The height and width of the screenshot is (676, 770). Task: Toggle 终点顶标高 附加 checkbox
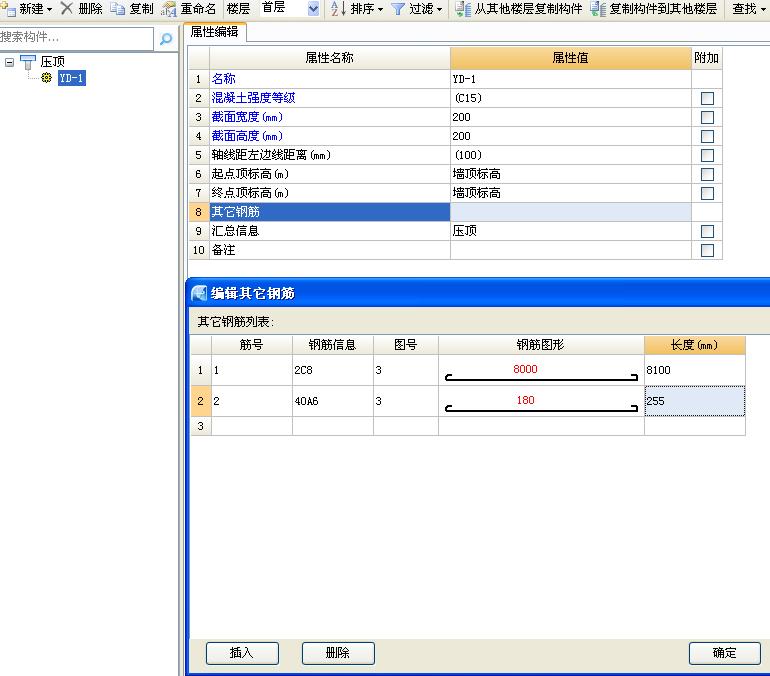pos(707,193)
